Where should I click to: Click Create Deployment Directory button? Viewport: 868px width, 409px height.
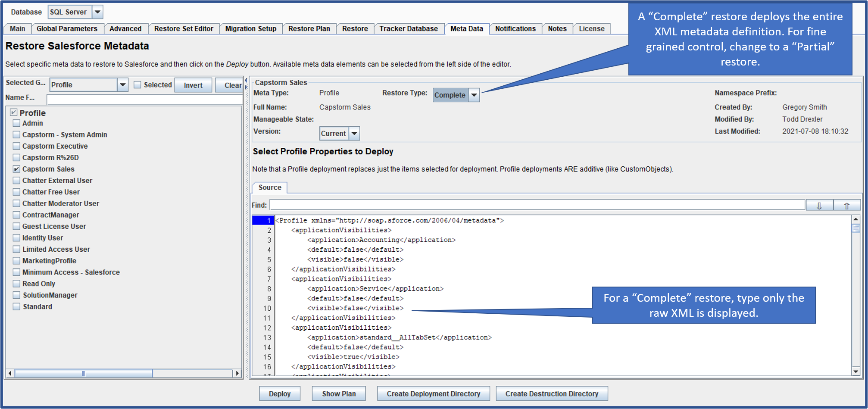434,393
